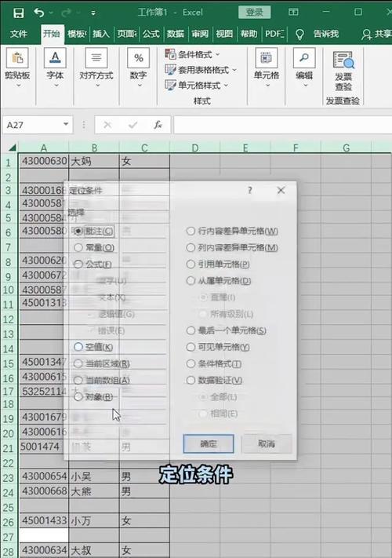Click the 发票查验 invoice check icon
Viewport: 392px width, 558px height.
point(343,60)
